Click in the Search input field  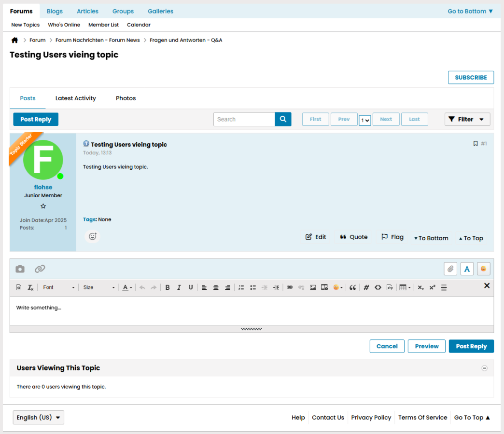click(x=244, y=119)
